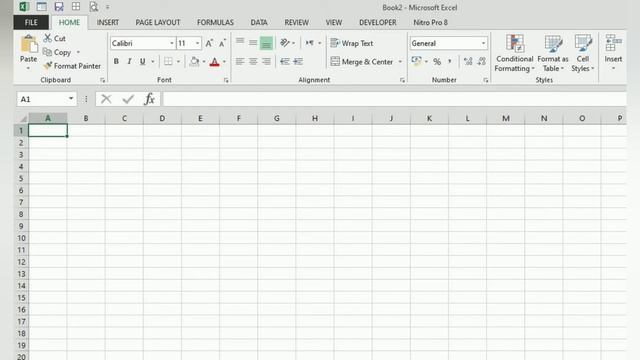Apply Comma Style

(x=450, y=62)
